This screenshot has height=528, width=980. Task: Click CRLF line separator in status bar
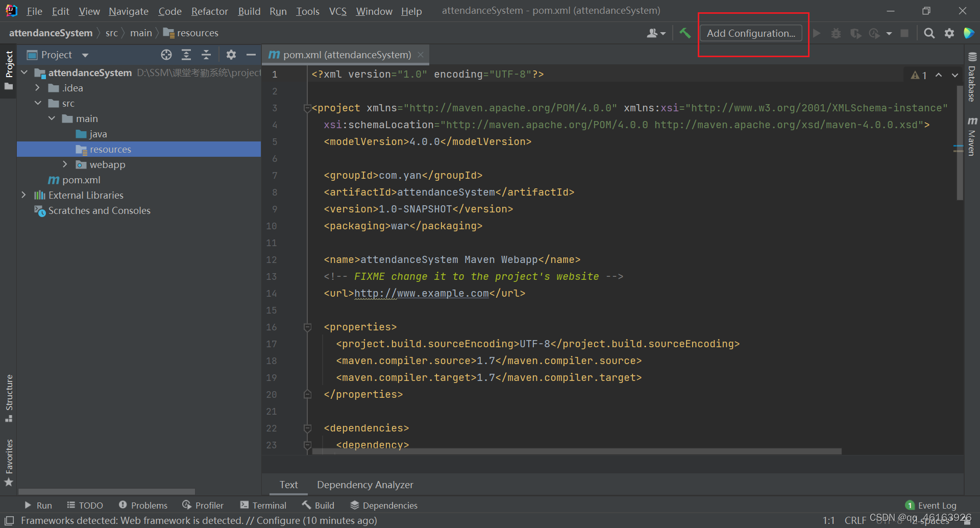pyautogui.click(x=855, y=520)
